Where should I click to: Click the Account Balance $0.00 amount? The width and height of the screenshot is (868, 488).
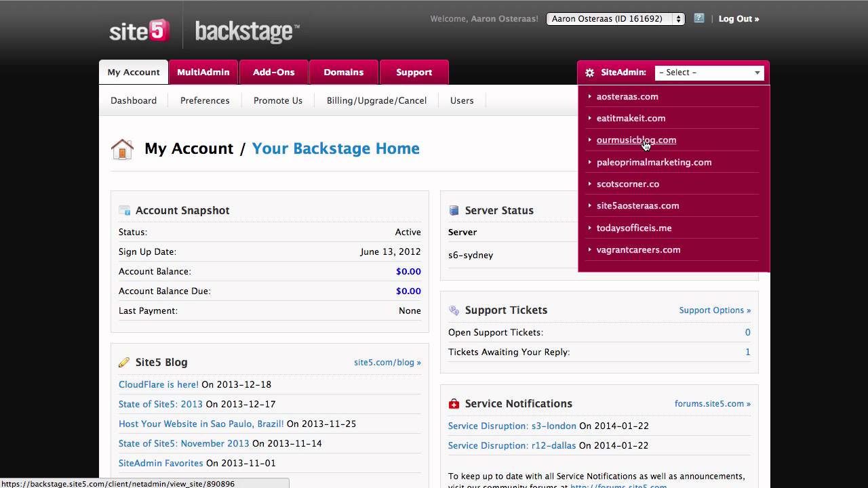click(x=408, y=271)
